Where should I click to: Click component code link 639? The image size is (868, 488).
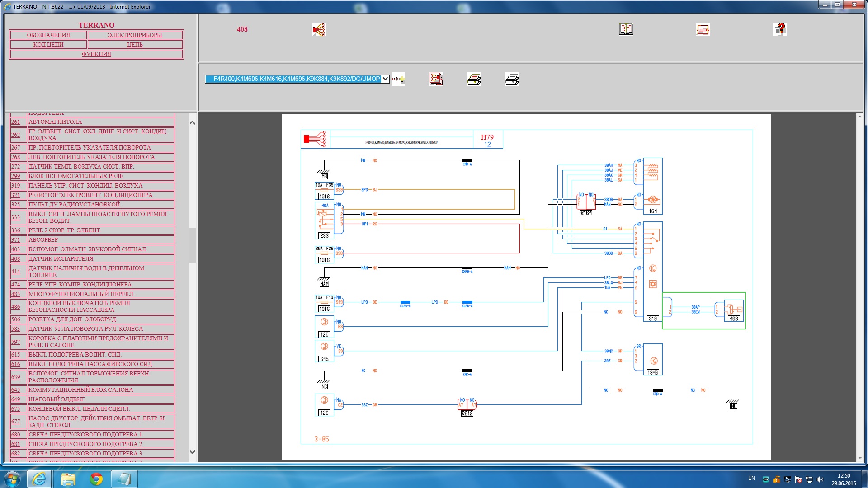pyautogui.click(x=16, y=377)
